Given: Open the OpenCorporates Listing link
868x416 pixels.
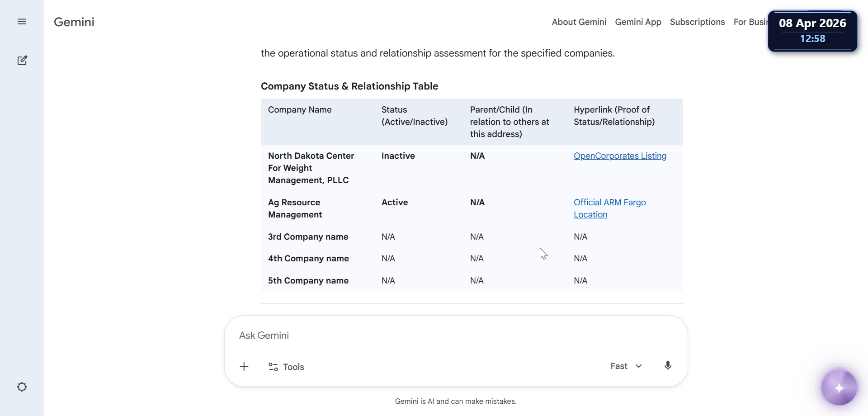Looking at the screenshot, I should point(620,156).
